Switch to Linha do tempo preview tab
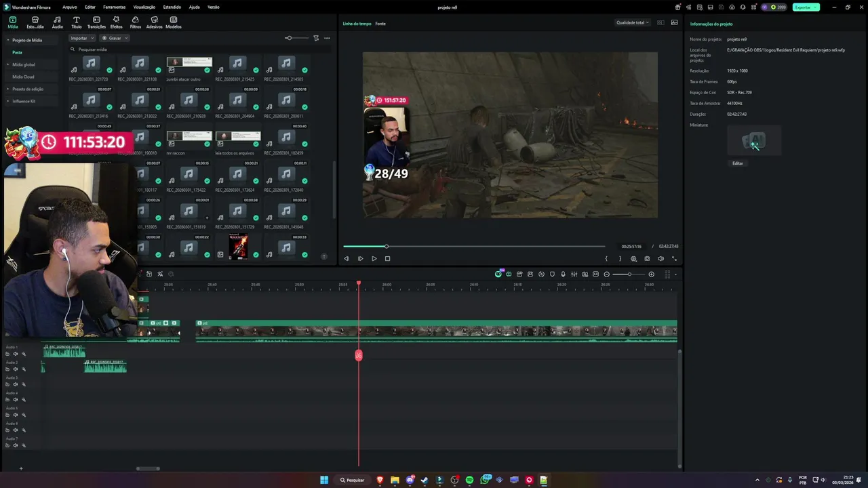This screenshot has width=868, height=488. [357, 24]
